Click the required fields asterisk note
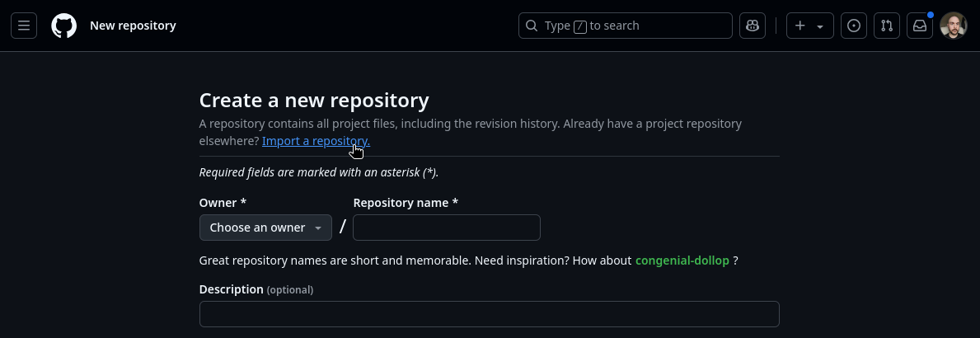The height and width of the screenshot is (338, 980). click(x=319, y=172)
